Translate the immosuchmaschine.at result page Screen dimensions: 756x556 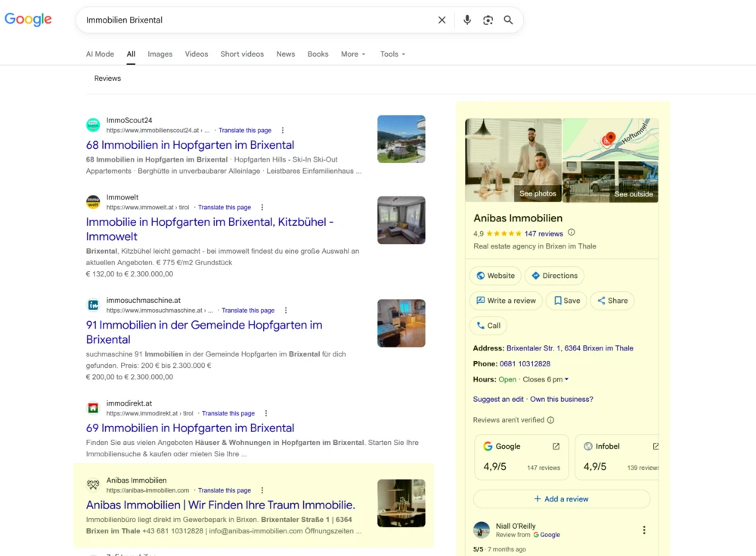coord(248,310)
